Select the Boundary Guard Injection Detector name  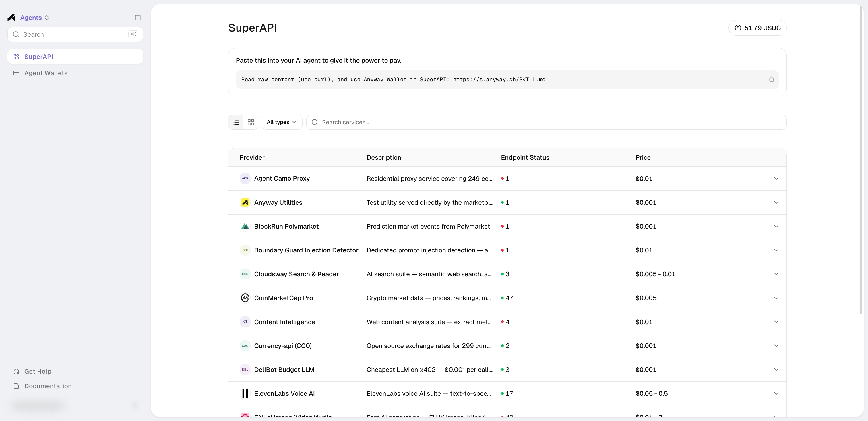coord(306,250)
